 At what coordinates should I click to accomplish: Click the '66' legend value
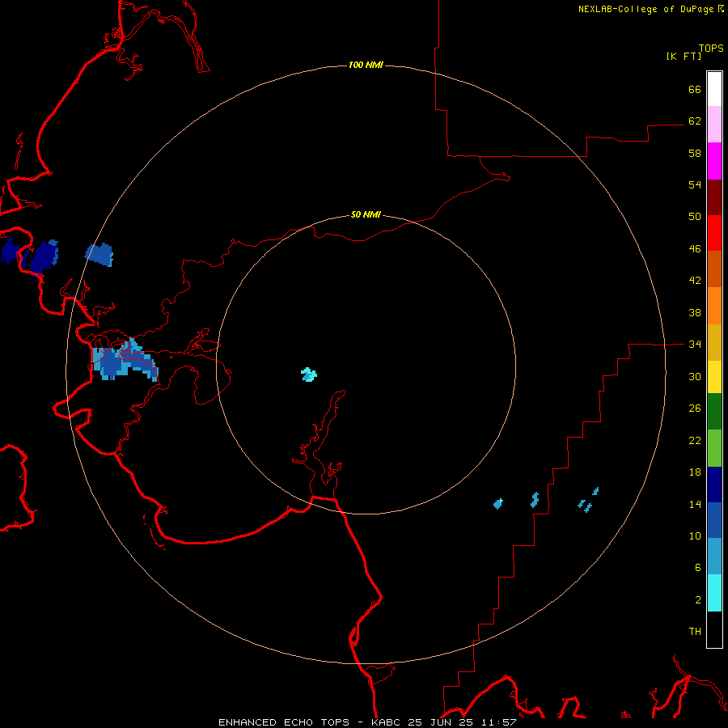click(x=695, y=89)
